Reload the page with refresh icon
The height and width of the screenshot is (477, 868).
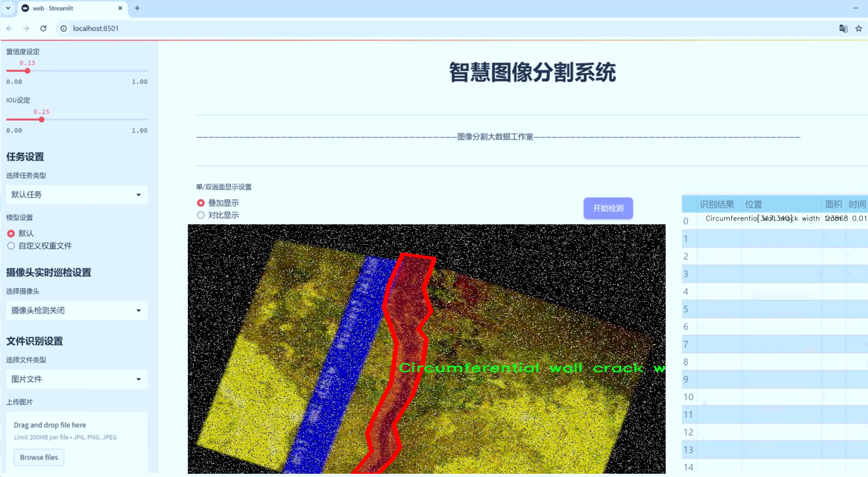(x=43, y=29)
